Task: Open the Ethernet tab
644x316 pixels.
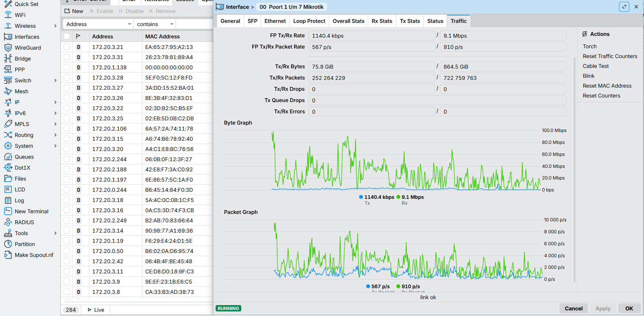Action: pyautogui.click(x=275, y=21)
